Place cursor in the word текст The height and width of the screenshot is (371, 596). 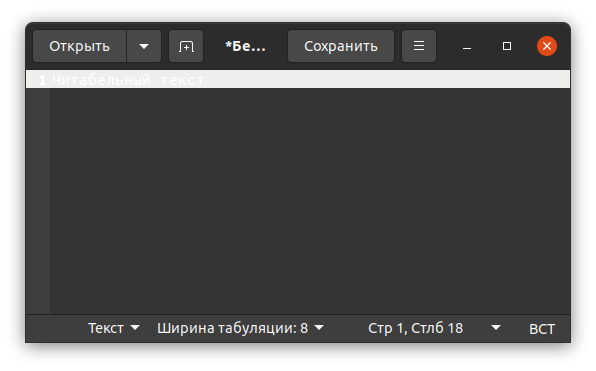pyautogui.click(x=182, y=80)
